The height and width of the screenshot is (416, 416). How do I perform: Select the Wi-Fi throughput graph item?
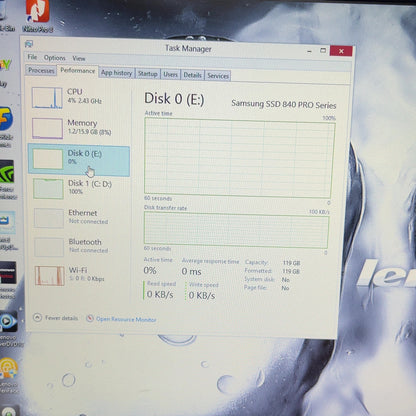tap(79, 275)
